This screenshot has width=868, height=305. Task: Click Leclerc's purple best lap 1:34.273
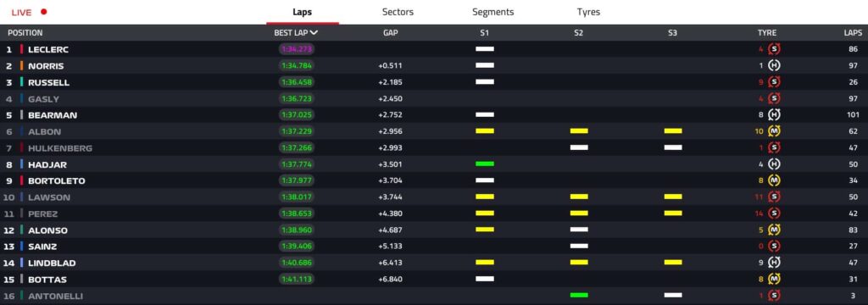click(x=297, y=49)
